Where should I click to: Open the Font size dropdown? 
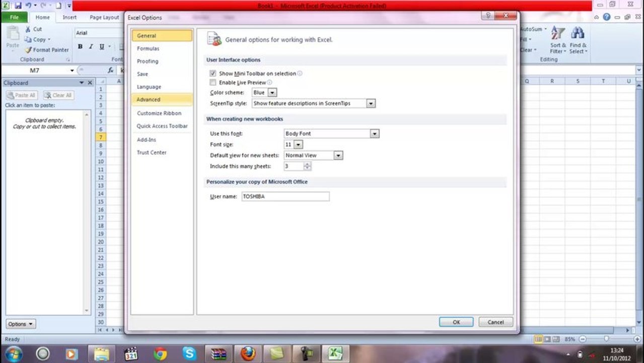pos(298,145)
